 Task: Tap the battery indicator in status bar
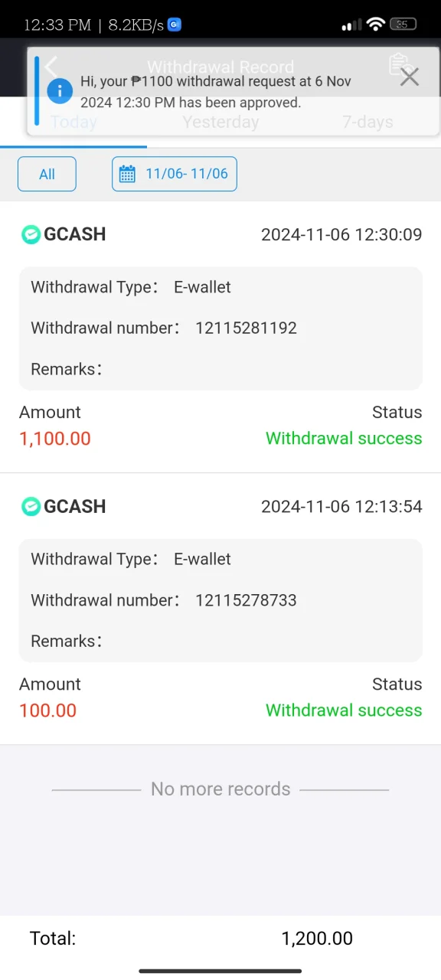[403, 24]
